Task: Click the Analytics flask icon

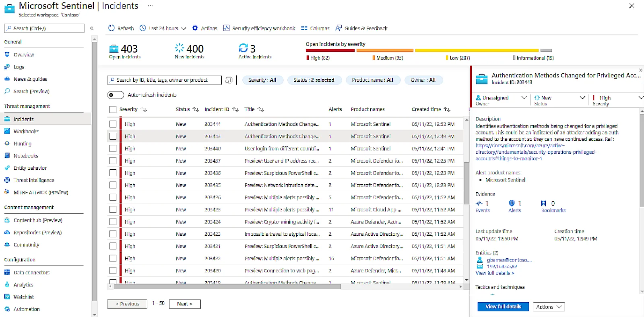Action: point(7,284)
